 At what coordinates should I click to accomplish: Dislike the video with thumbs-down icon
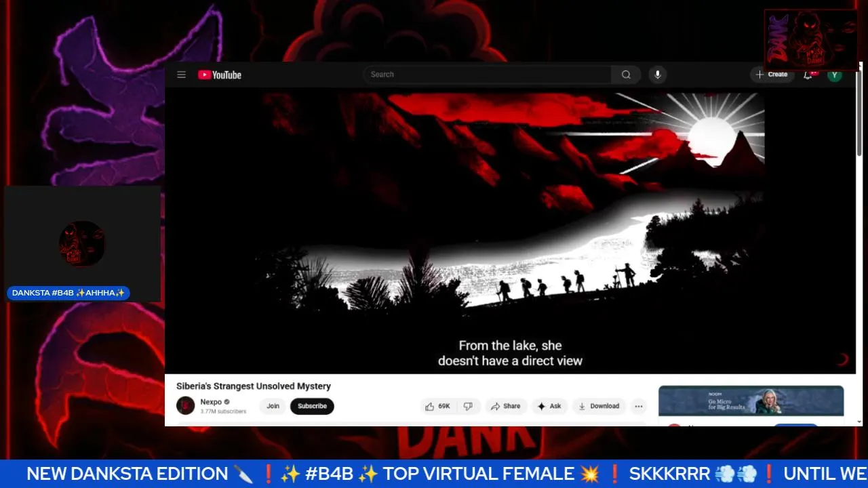pyautogui.click(x=469, y=406)
